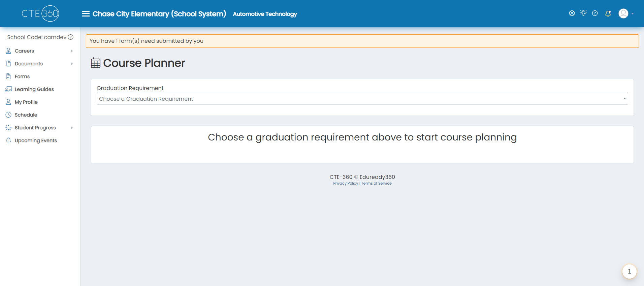Click the Student Progress spinner icon
The image size is (644, 286).
(8, 128)
